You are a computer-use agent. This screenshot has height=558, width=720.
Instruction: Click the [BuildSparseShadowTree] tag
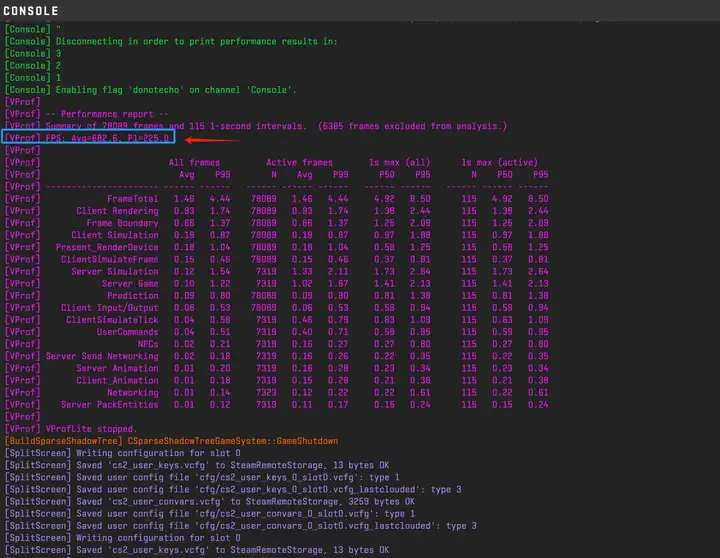(64, 441)
